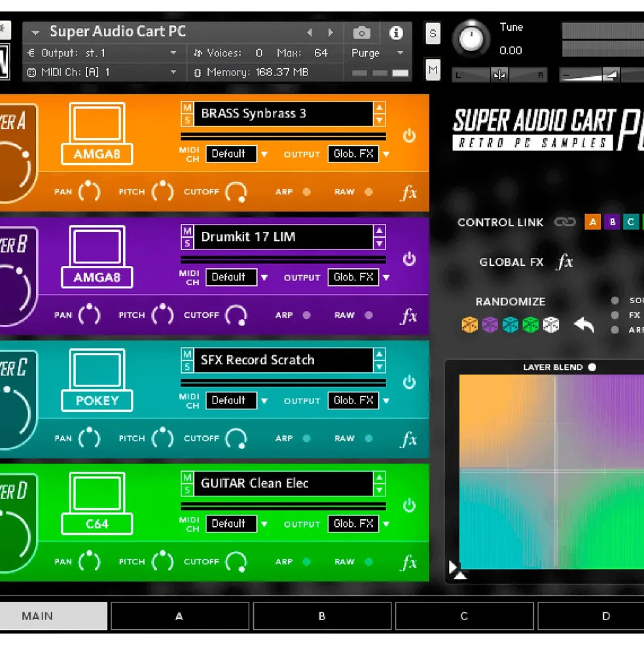Viewport: 644px width, 645px height.
Task: Open the Purge dropdown menu
Action: coord(377,53)
